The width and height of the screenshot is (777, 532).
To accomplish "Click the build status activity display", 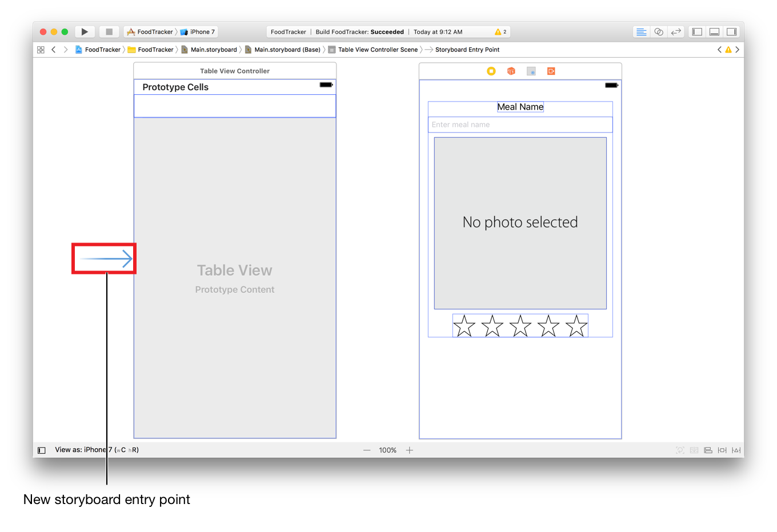I will (x=388, y=32).
